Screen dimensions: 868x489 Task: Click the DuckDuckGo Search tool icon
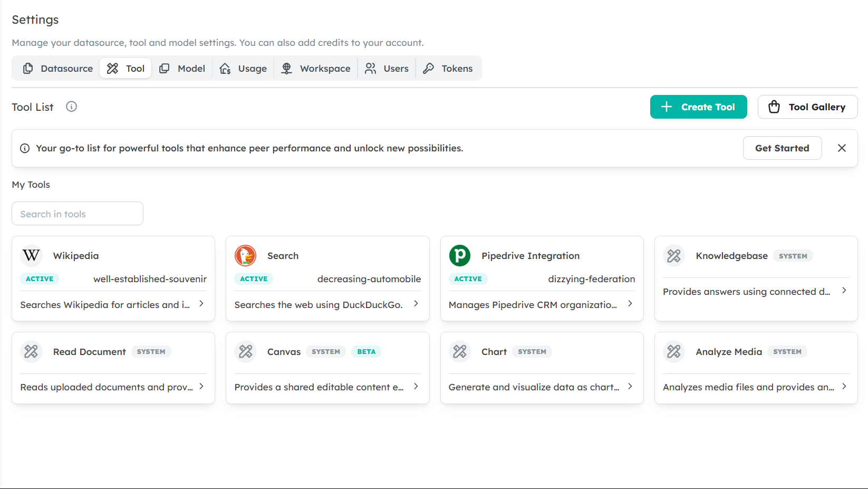(x=245, y=256)
